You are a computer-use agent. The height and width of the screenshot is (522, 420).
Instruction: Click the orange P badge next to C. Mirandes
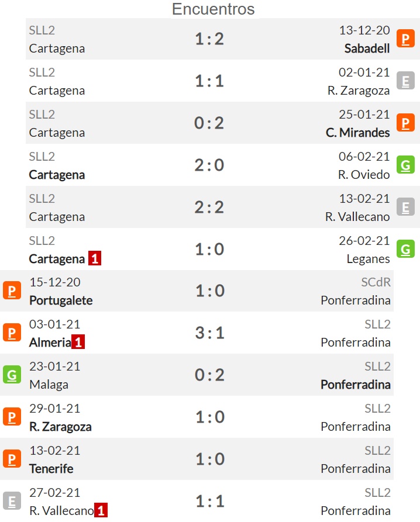tap(405, 123)
